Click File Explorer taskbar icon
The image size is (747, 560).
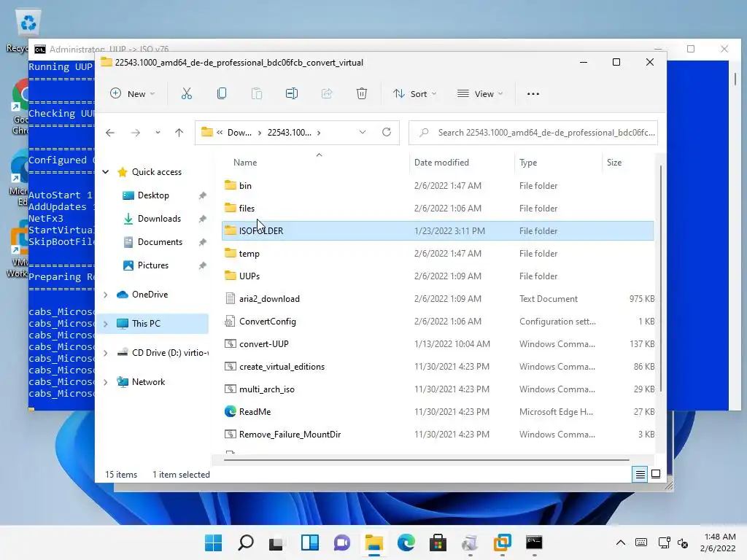(x=374, y=542)
